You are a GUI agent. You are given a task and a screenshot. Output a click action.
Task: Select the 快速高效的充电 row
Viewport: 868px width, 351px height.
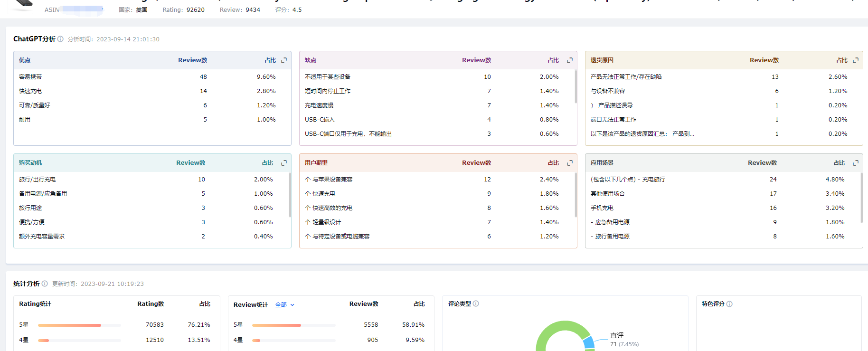click(438, 208)
